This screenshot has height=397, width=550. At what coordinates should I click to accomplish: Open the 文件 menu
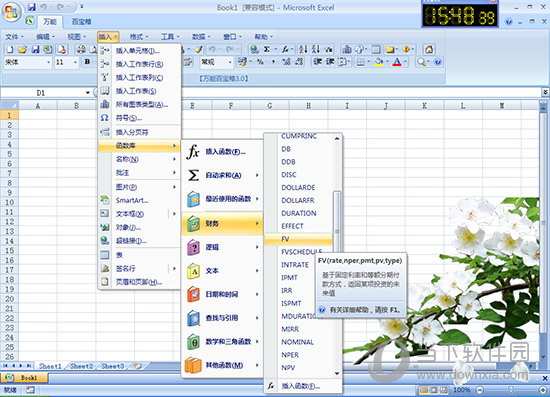(14, 36)
